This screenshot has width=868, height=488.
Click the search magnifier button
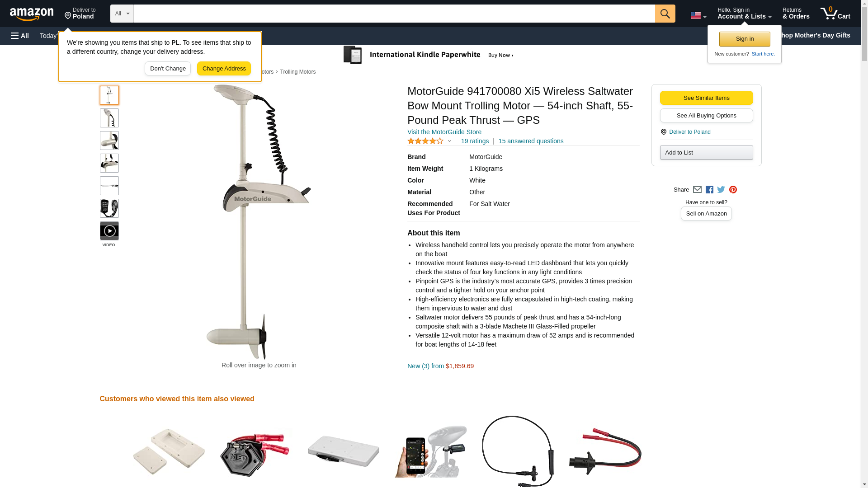click(665, 14)
